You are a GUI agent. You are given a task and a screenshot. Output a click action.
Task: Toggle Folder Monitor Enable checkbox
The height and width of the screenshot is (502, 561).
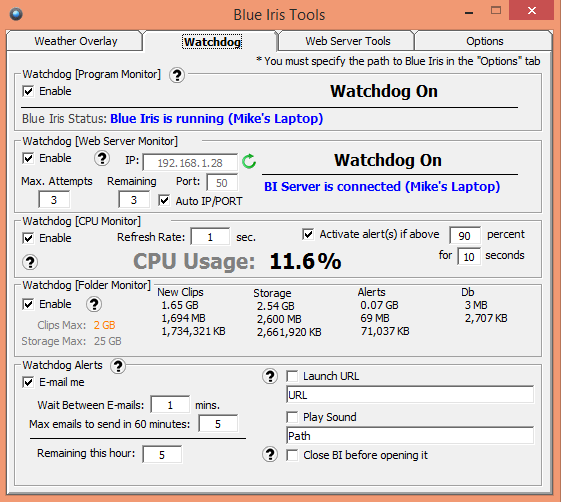pos(28,304)
